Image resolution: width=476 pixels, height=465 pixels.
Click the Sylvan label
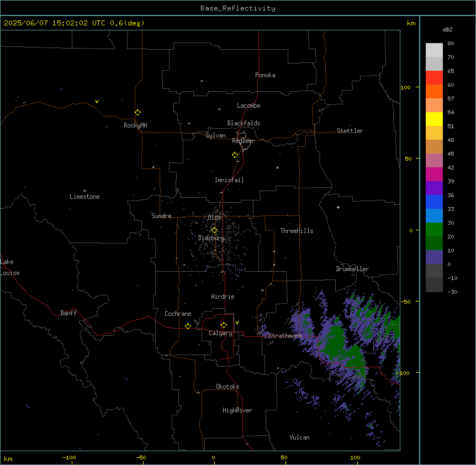click(215, 135)
